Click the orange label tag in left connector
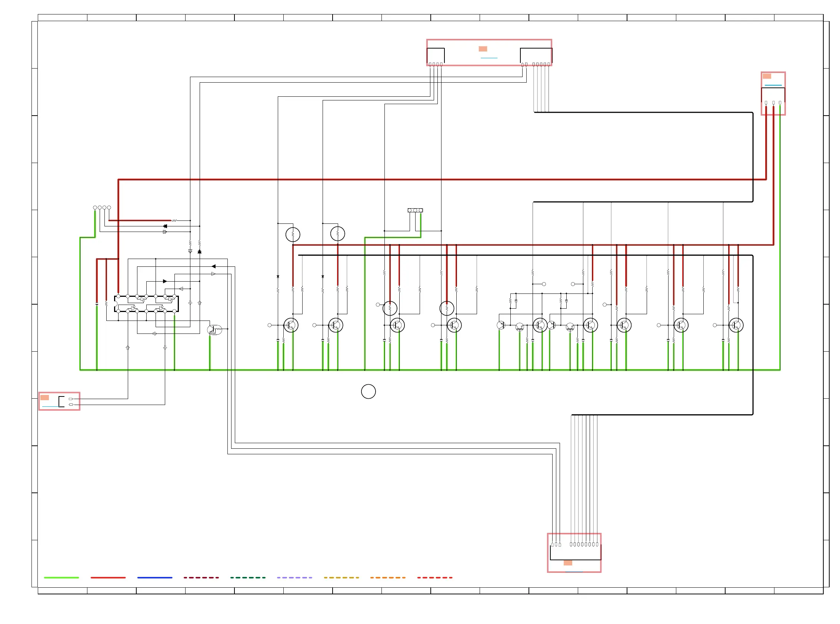 coord(44,397)
